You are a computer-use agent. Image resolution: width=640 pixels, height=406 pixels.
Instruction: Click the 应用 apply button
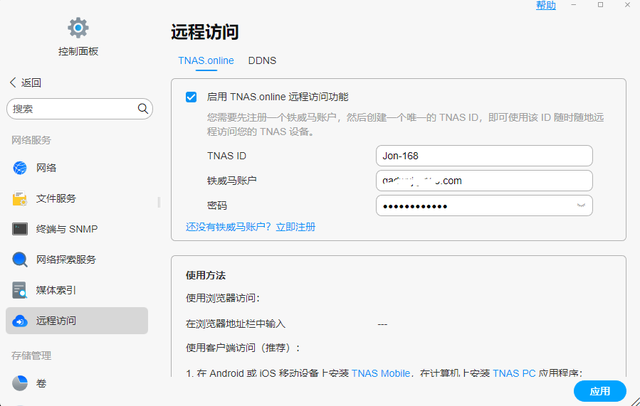(x=600, y=391)
